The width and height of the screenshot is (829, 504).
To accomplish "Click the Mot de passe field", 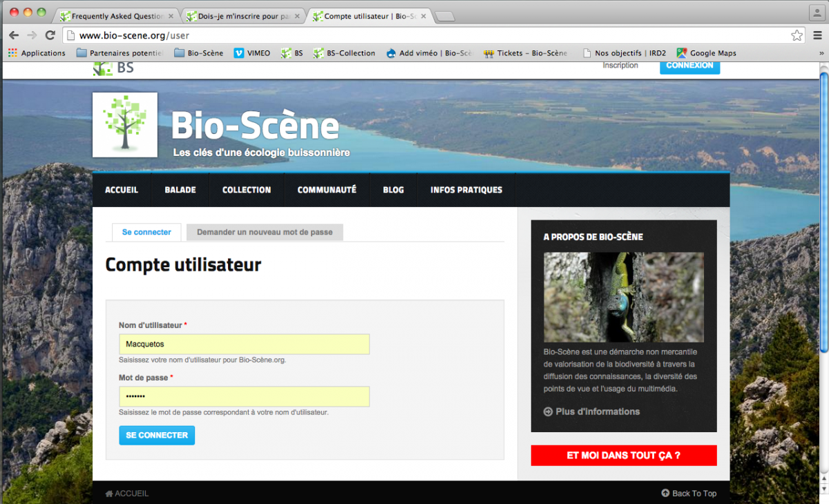I will 244,396.
